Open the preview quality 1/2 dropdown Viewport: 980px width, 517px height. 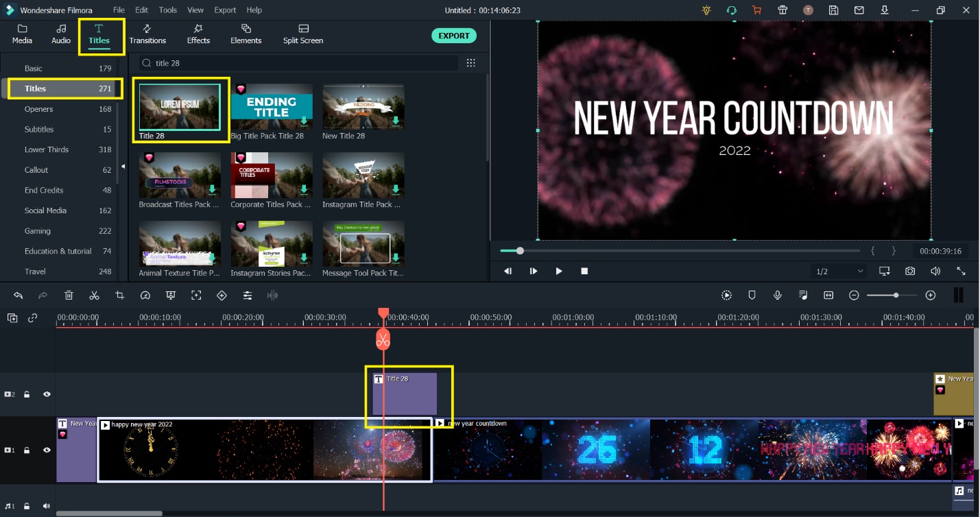pos(839,272)
